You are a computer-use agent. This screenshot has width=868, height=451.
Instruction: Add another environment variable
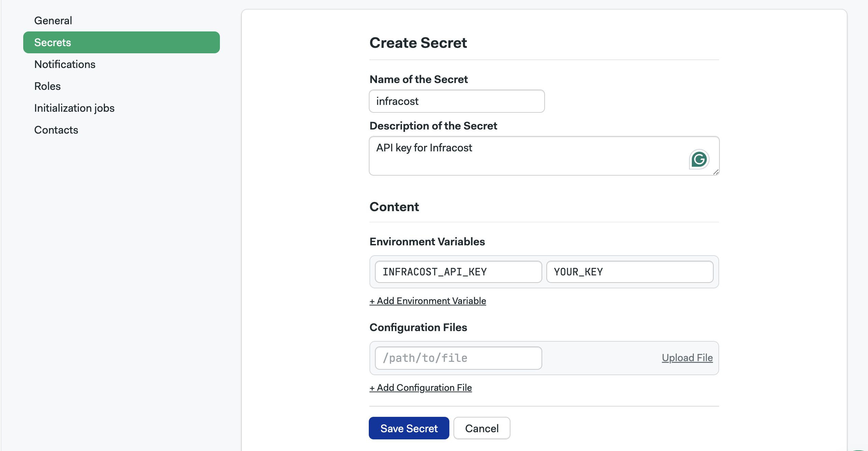pyautogui.click(x=428, y=301)
